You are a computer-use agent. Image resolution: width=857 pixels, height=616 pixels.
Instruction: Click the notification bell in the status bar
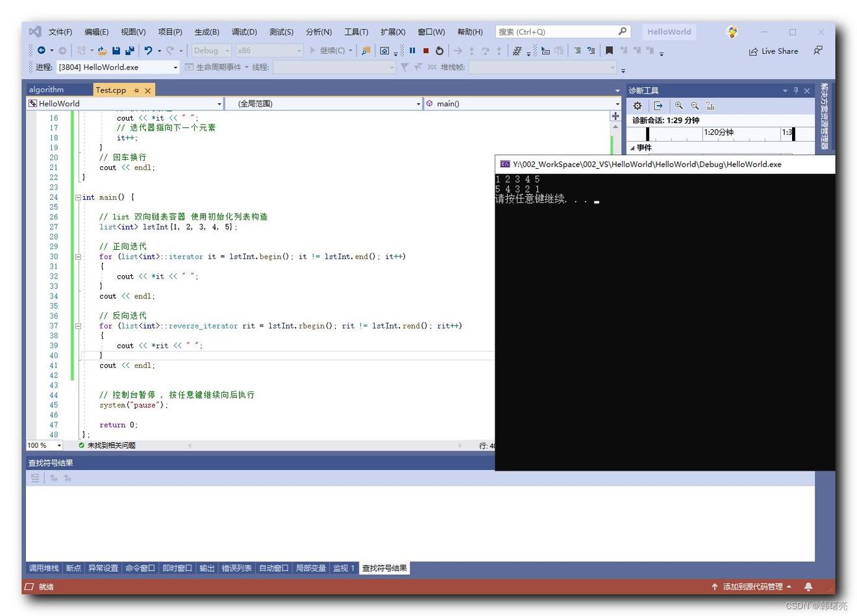point(808,587)
